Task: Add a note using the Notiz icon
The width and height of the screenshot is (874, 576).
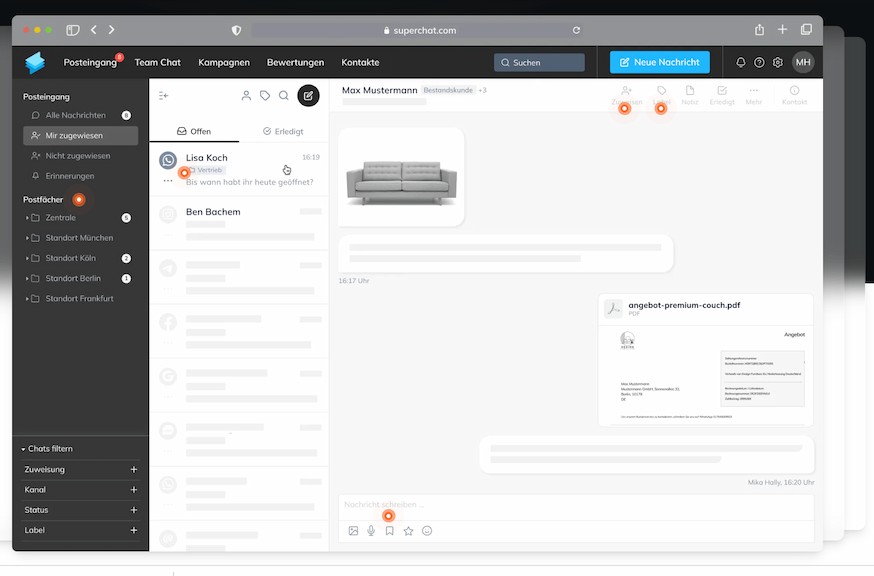Action: tap(690, 90)
